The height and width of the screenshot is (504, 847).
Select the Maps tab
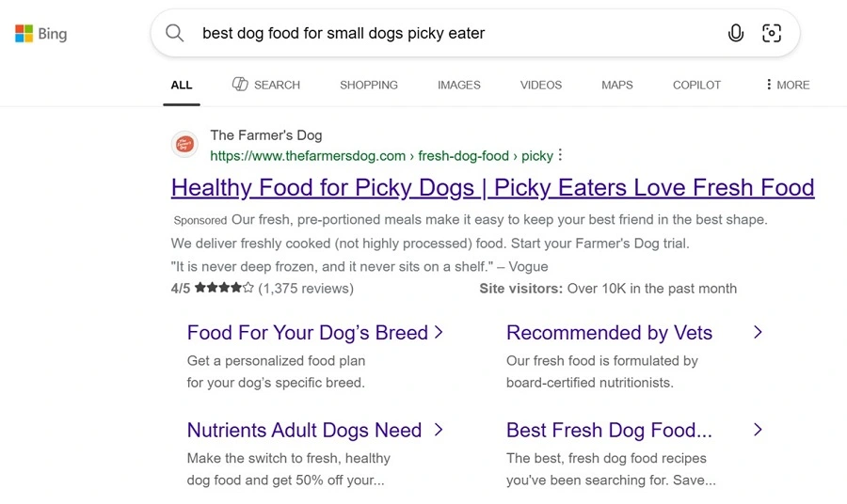coord(617,85)
